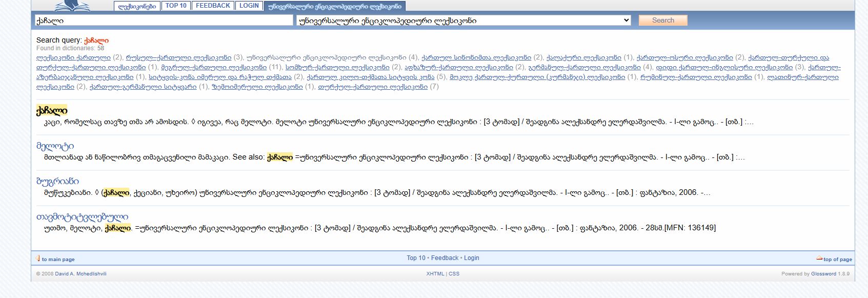The image size is (868, 298).
Task: Open გერმანულ-ქართული ლექსიკონი link
Action: coord(584,67)
